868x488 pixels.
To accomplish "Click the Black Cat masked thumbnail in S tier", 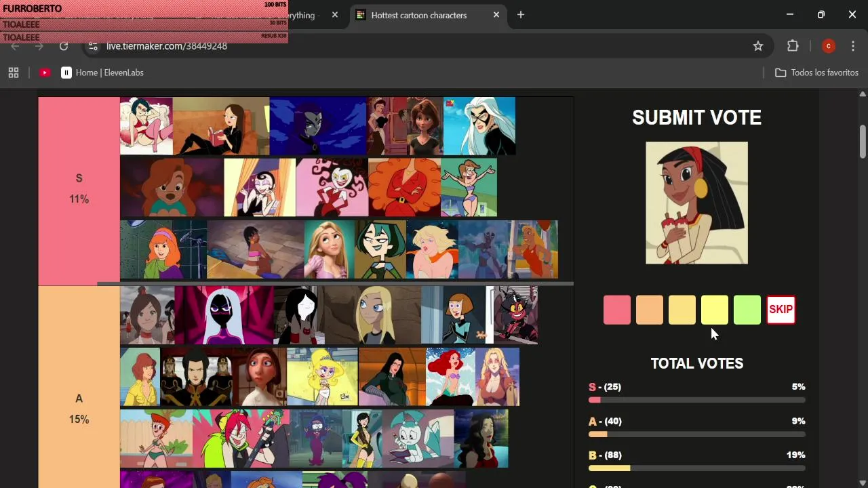I will (479, 126).
